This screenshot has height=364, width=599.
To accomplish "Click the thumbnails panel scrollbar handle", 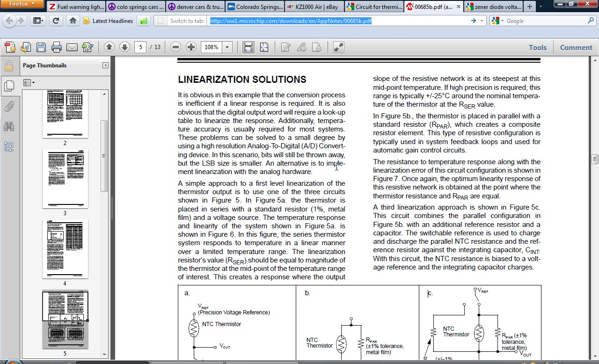I will point(105,156).
